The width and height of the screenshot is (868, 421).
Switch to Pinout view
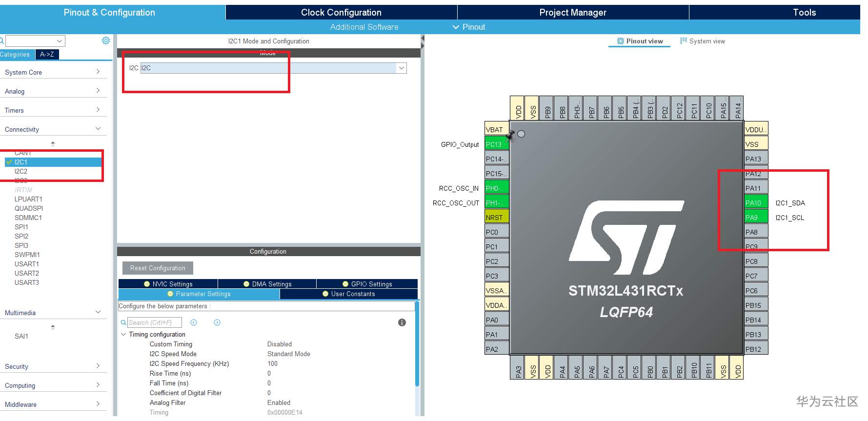coord(640,41)
